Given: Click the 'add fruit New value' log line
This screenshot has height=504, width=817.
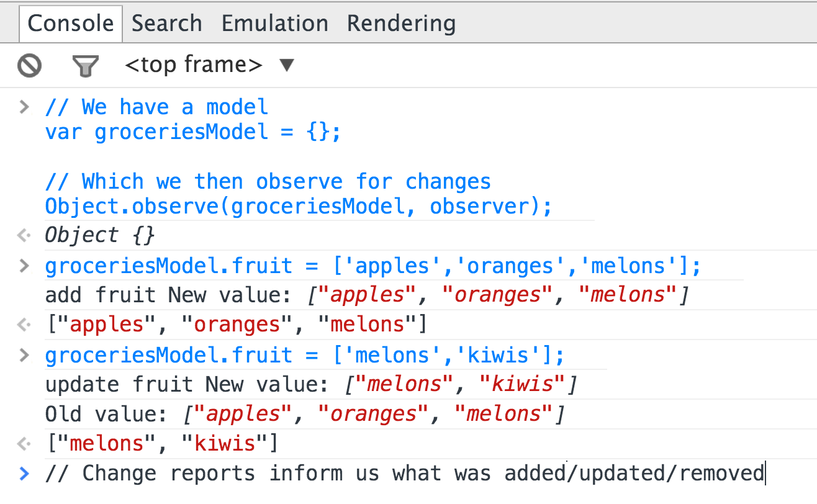Looking at the screenshot, I should (x=368, y=295).
